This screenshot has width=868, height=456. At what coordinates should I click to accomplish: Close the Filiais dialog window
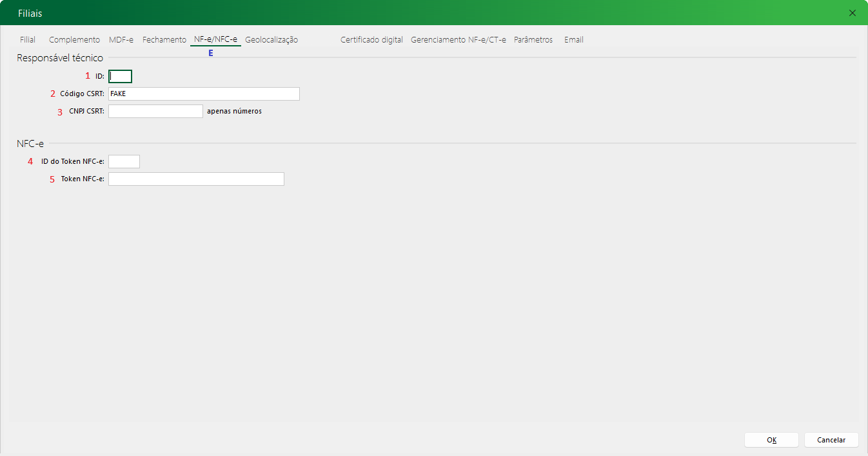click(853, 13)
